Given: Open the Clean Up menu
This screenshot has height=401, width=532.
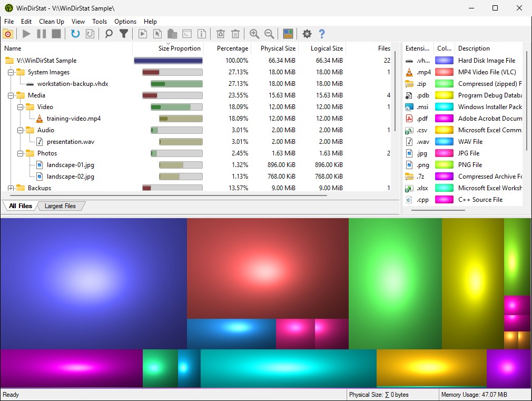Looking at the screenshot, I should (x=52, y=22).
